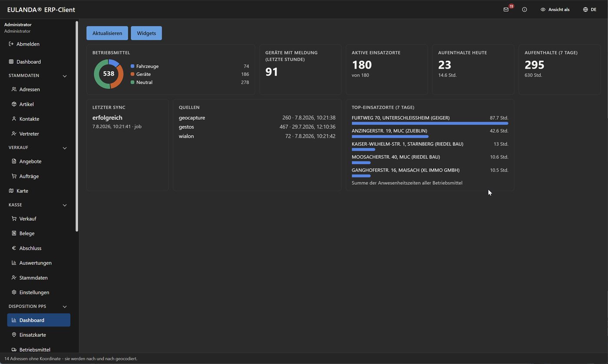Click 'MOOSACHERSTR. 40, MUC (RIEDEL BAU)' entry
608x364 pixels.
pos(396,157)
